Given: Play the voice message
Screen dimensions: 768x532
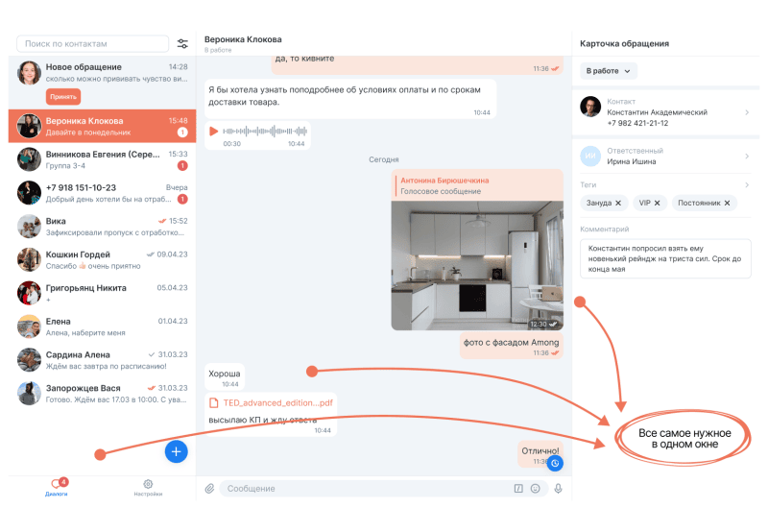Looking at the screenshot, I should 213,132.
